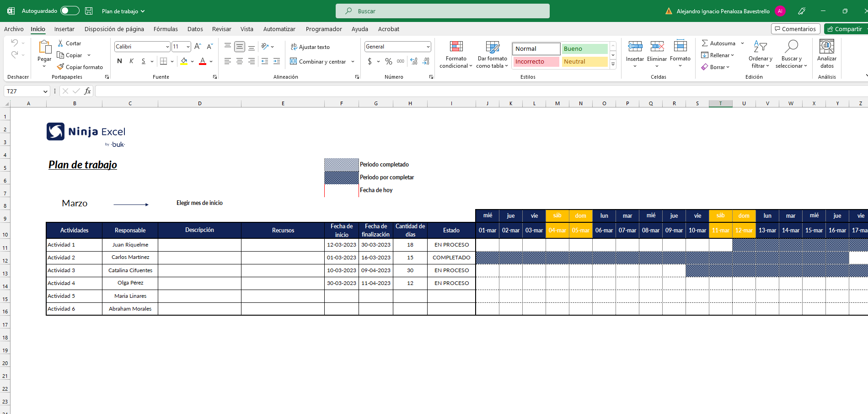This screenshot has height=414, width=868.
Task: Click the red font color swatch
Action: point(202,64)
